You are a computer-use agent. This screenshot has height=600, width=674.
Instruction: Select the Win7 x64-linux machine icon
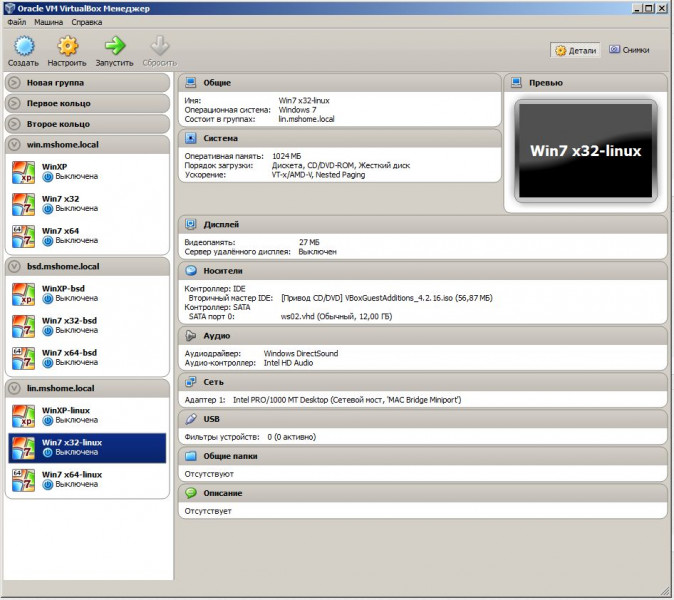tap(23, 480)
